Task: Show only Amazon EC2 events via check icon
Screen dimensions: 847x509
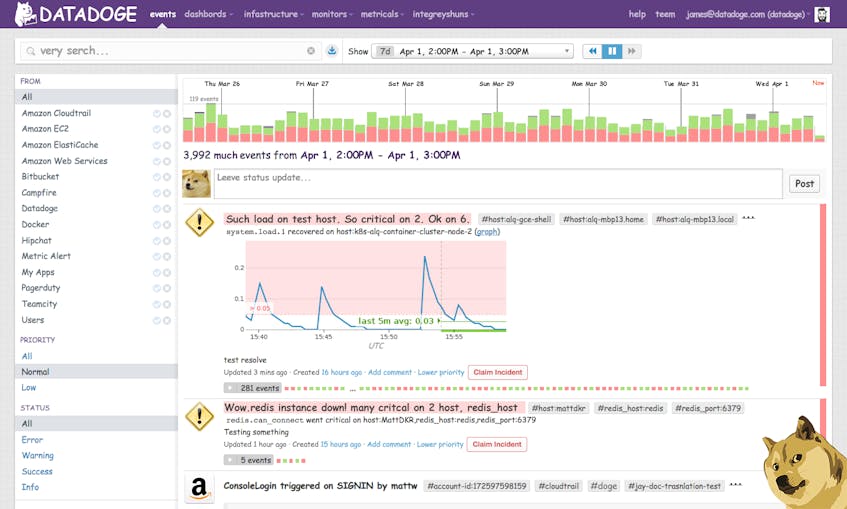Action: coord(157,129)
